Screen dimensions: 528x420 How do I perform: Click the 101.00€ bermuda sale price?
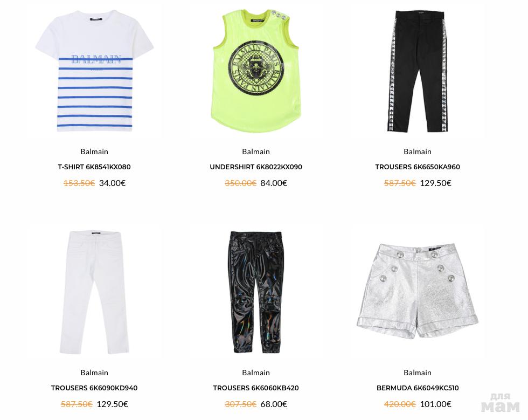tap(435, 404)
